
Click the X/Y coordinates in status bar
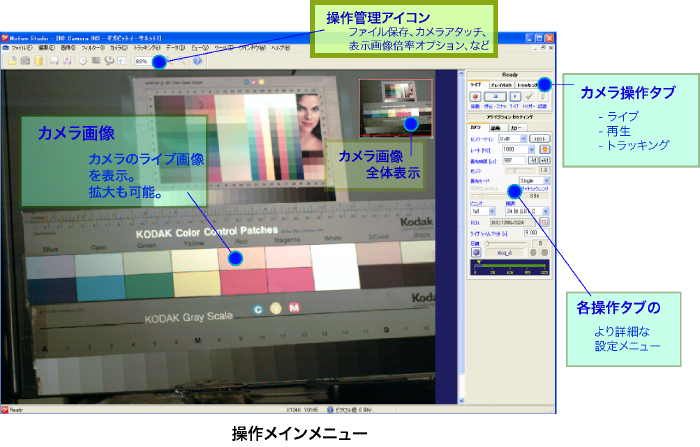pyautogui.click(x=302, y=409)
